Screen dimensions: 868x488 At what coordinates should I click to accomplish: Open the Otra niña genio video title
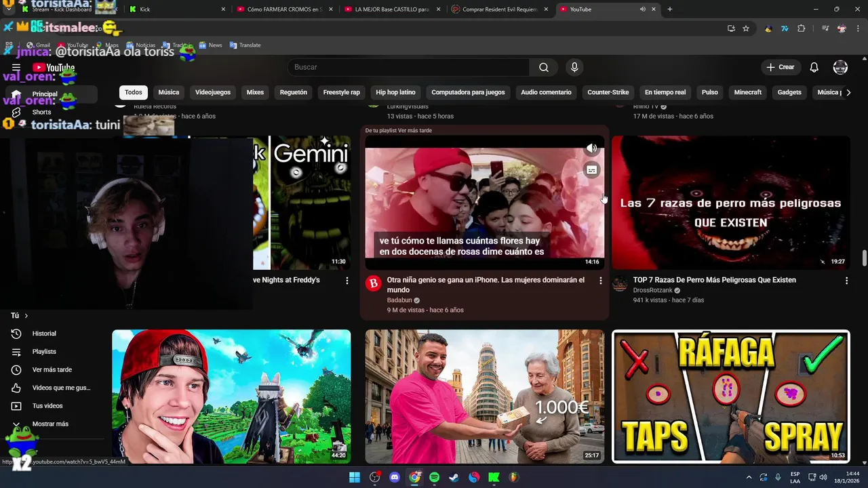click(486, 285)
